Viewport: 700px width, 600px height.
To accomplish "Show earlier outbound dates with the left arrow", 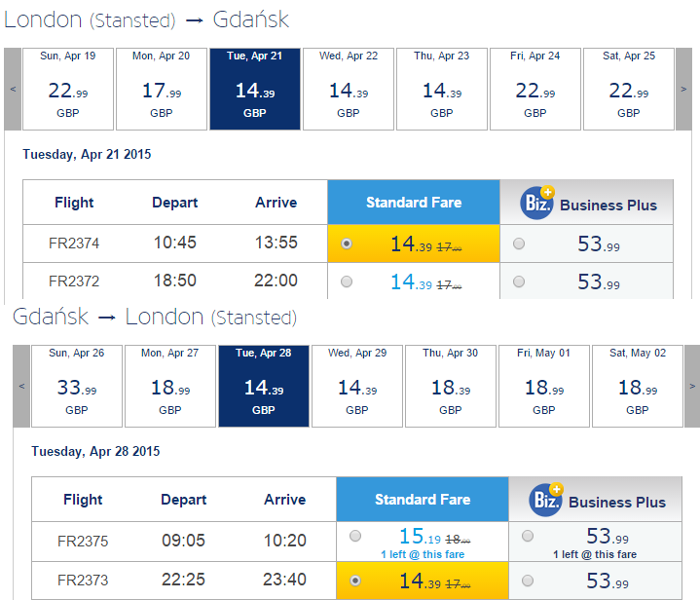I will pyautogui.click(x=13, y=89).
